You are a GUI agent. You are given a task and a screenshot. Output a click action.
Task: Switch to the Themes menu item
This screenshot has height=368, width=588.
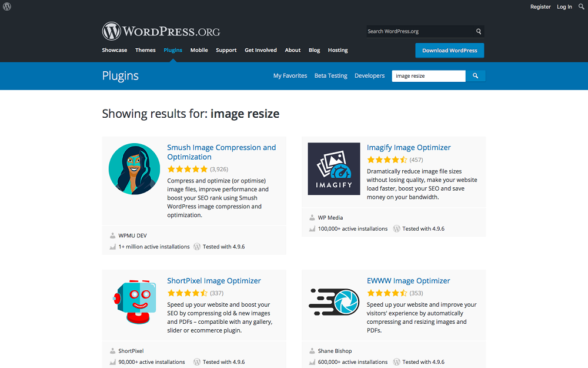pos(145,51)
